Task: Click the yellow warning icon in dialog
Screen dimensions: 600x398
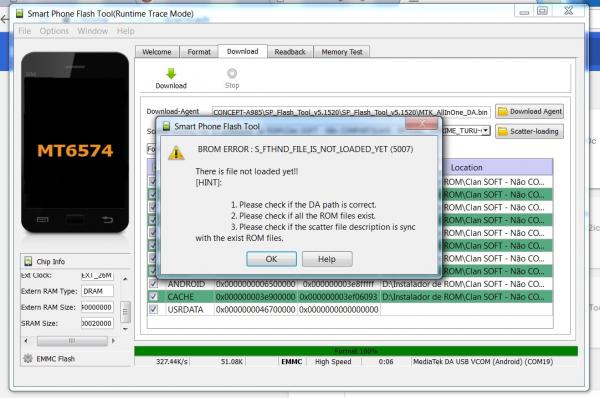Action: click(176, 153)
